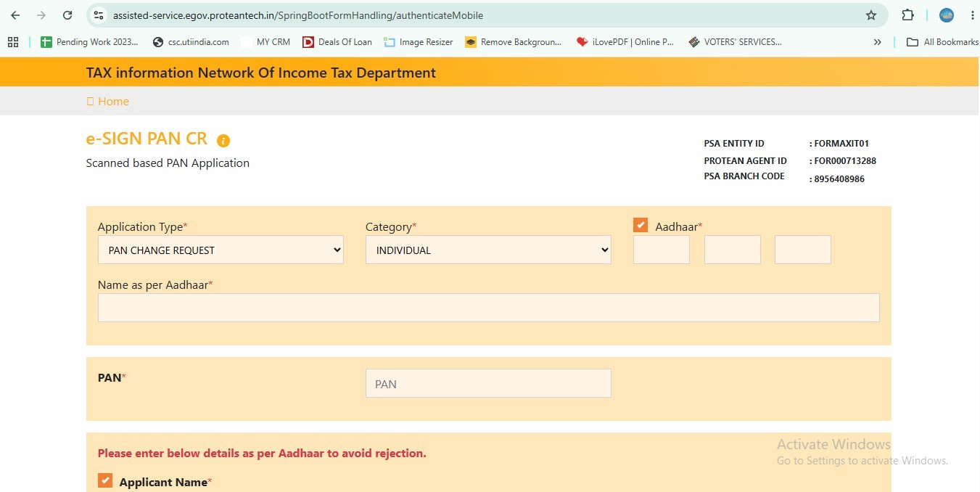Click second Aadhaar number box
Viewport: 980px width, 492px height.
click(733, 250)
